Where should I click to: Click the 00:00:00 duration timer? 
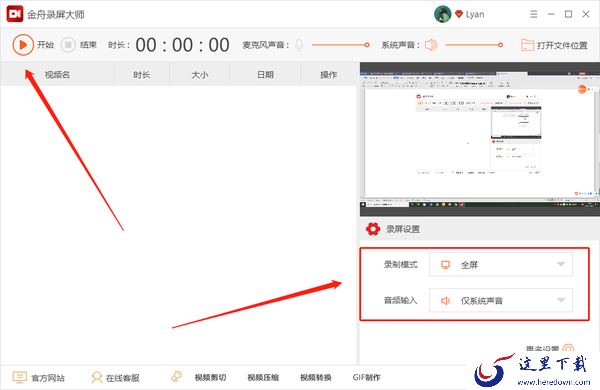click(x=182, y=45)
